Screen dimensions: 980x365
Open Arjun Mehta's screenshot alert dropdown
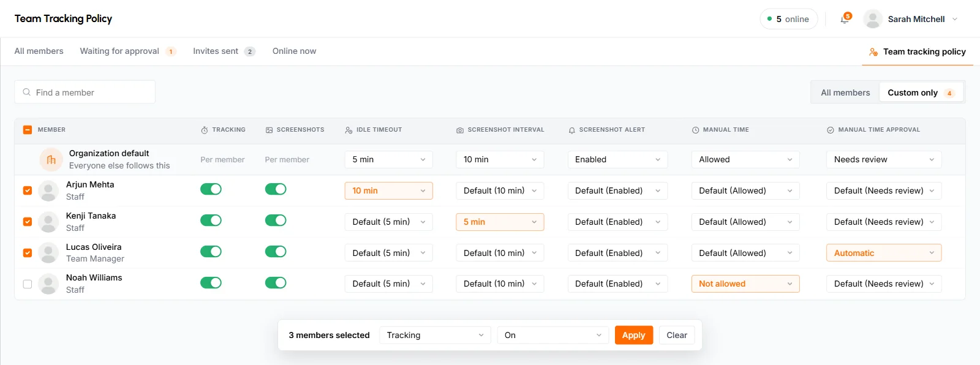[617, 190]
